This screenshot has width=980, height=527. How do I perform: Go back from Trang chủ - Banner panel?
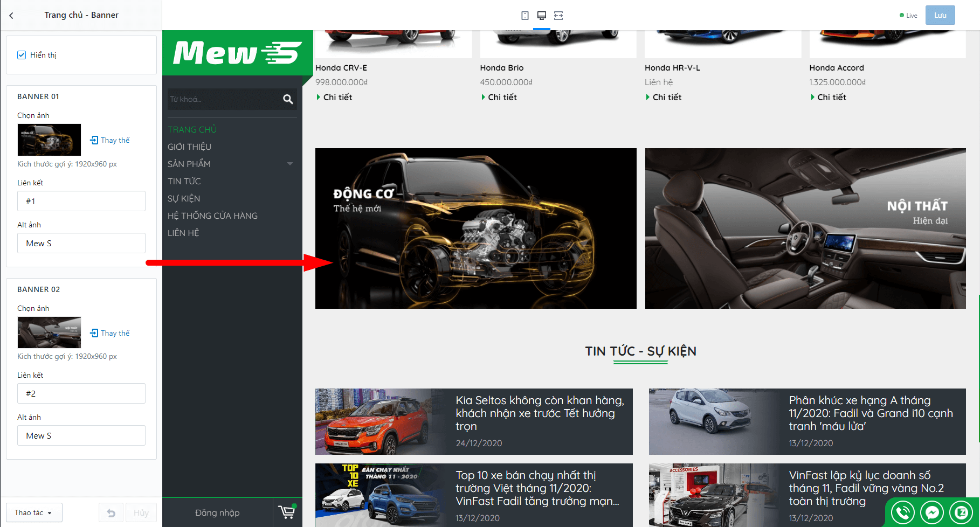click(x=11, y=16)
